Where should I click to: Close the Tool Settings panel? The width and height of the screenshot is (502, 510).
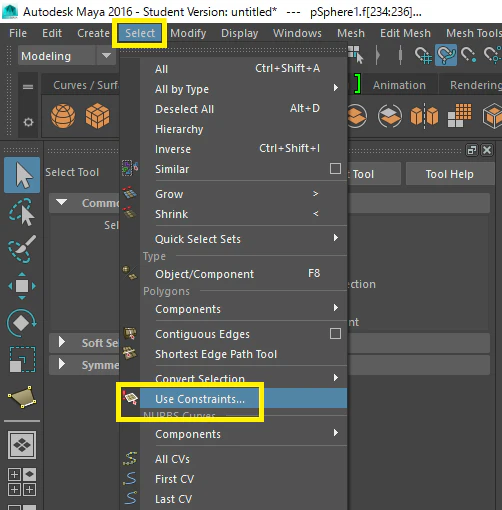click(487, 150)
